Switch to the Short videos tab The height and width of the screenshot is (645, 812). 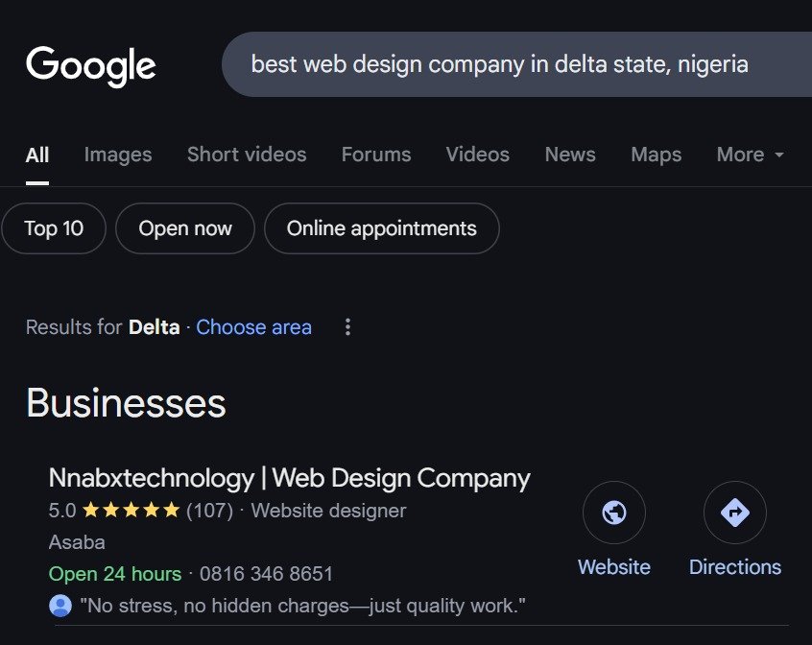pyautogui.click(x=247, y=155)
